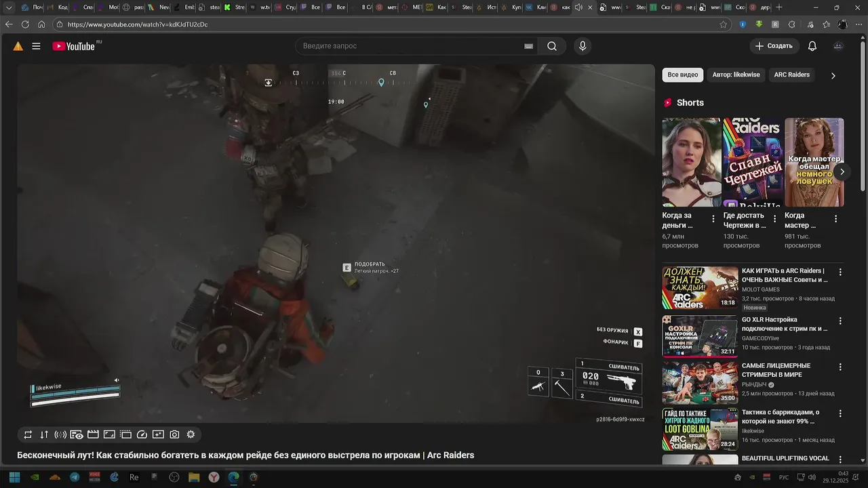Open the player extension settings gear
The height and width of the screenshot is (488, 868).
click(191, 434)
